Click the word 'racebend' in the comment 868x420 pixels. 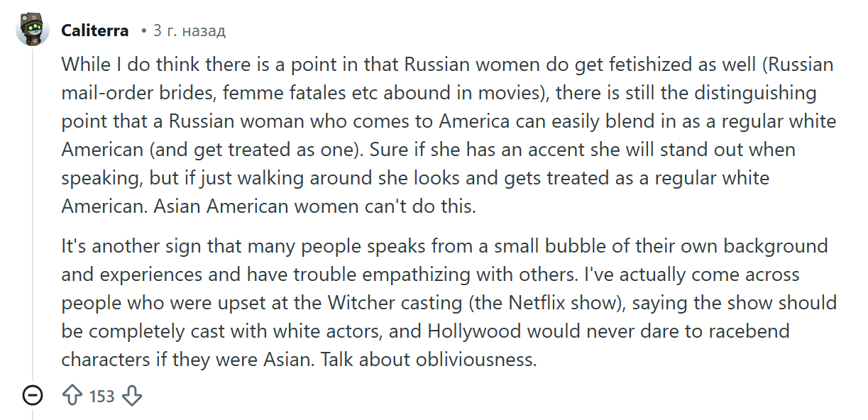pos(754,331)
